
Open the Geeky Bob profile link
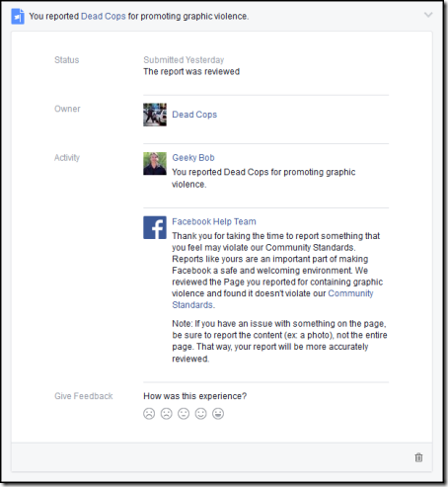tap(193, 158)
